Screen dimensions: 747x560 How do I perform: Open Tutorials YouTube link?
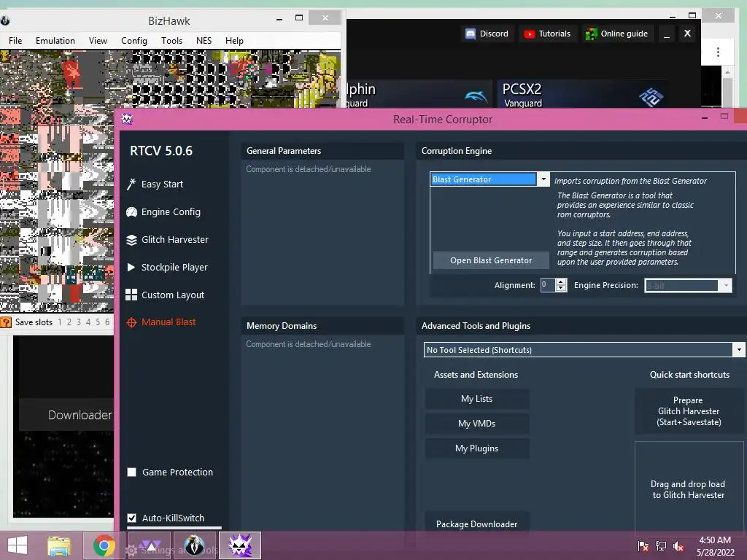pyautogui.click(x=547, y=34)
